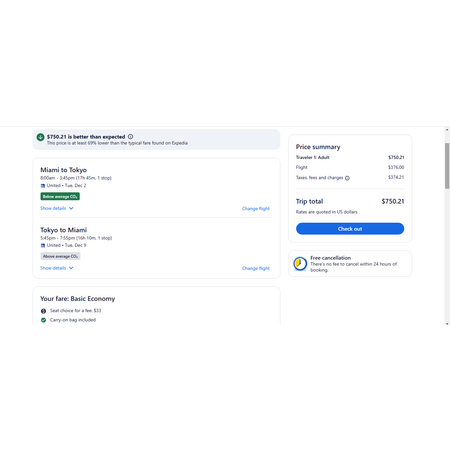
Task: Click the green price drop arrow icon
Action: point(40,137)
